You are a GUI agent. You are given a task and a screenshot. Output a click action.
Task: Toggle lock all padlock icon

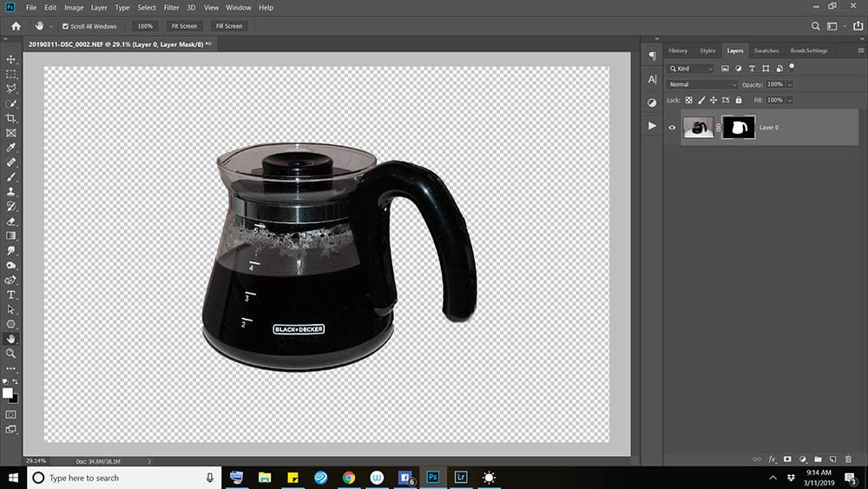(x=739, y=100)
